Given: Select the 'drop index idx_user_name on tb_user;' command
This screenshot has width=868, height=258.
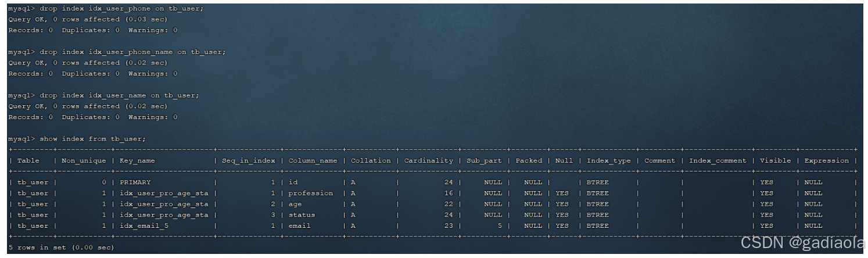Looking at the screenshot, I should coord(119,95).
